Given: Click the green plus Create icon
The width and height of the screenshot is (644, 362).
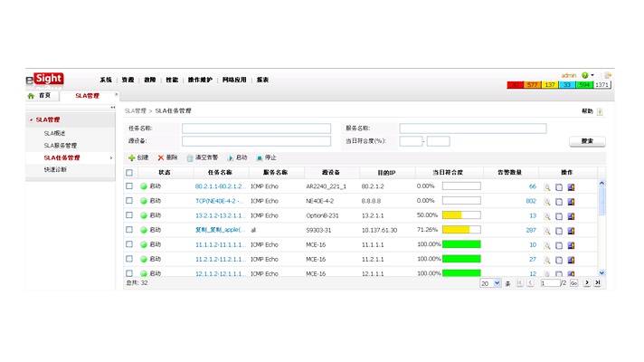Looking at the screenshot, I should (x=132, y=157).
